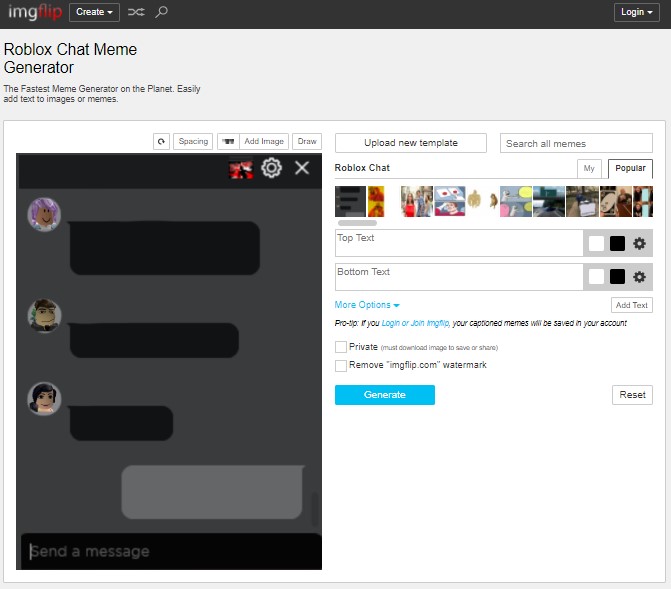Click the X icon in chat header
Image resolution: width=671 pixels, height=589 pixels.
click(x=302, y=168)
